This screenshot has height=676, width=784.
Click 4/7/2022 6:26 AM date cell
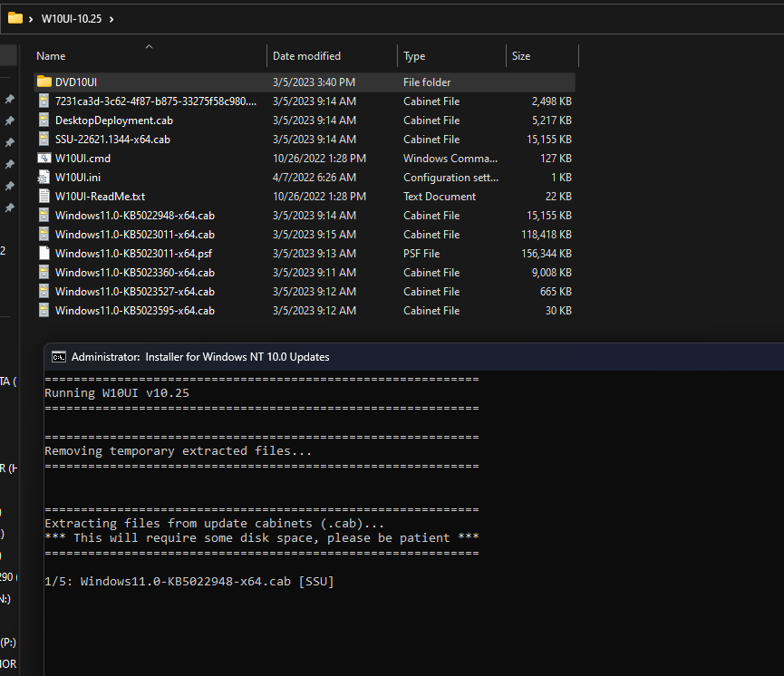pos(314,177)
